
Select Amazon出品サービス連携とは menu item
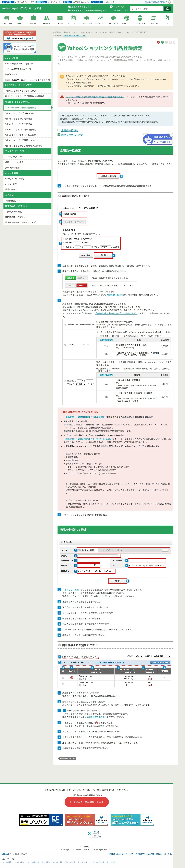pyautogui.click(x=28, y=64)
